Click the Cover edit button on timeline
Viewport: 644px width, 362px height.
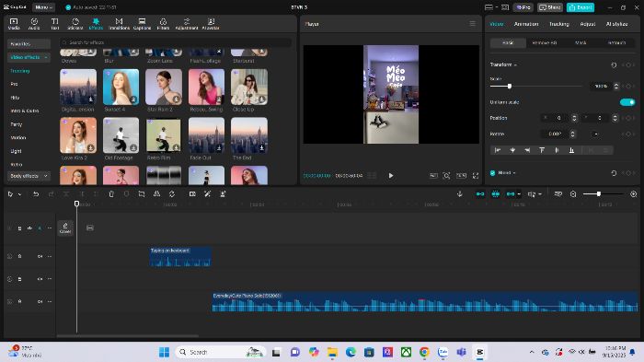65,228
